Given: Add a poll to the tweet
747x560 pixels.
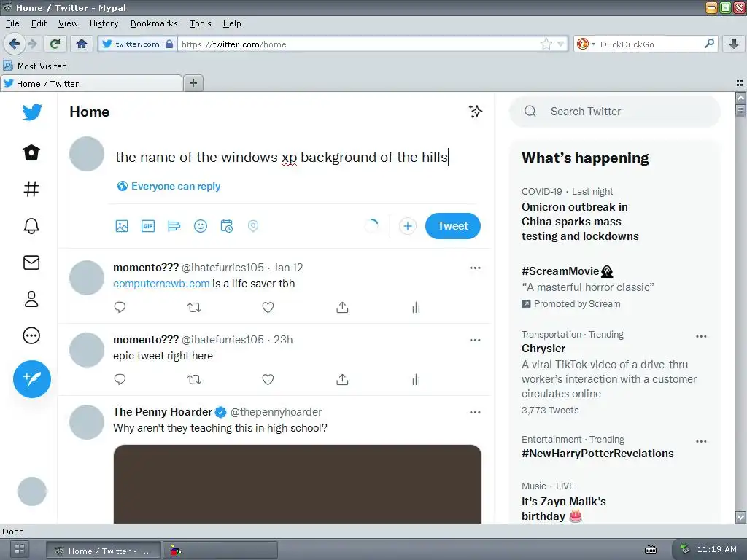Looking at the screenshot, I should [x=174, y=226].
